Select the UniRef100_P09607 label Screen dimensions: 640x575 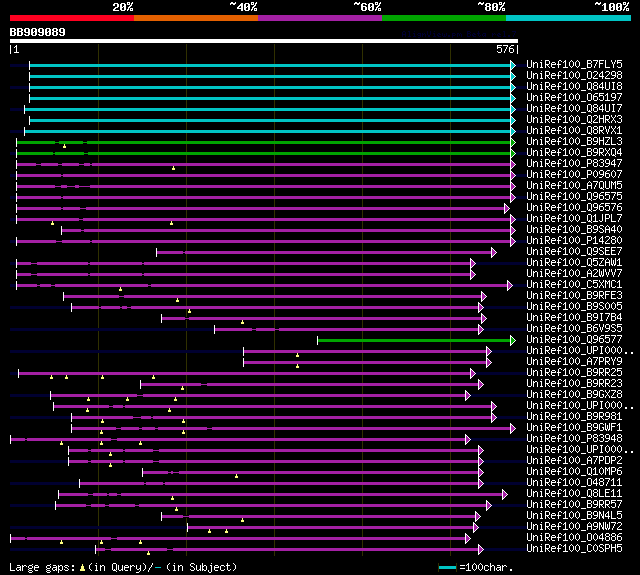click(574, 175)
